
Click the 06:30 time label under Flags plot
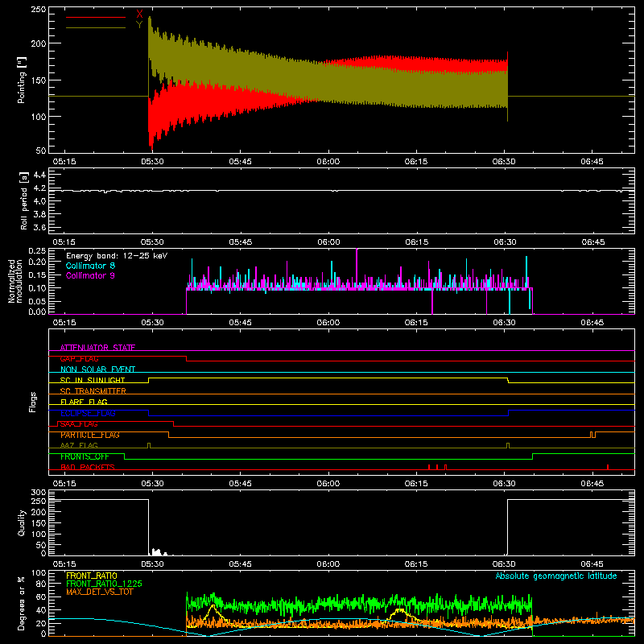point(504,484)
